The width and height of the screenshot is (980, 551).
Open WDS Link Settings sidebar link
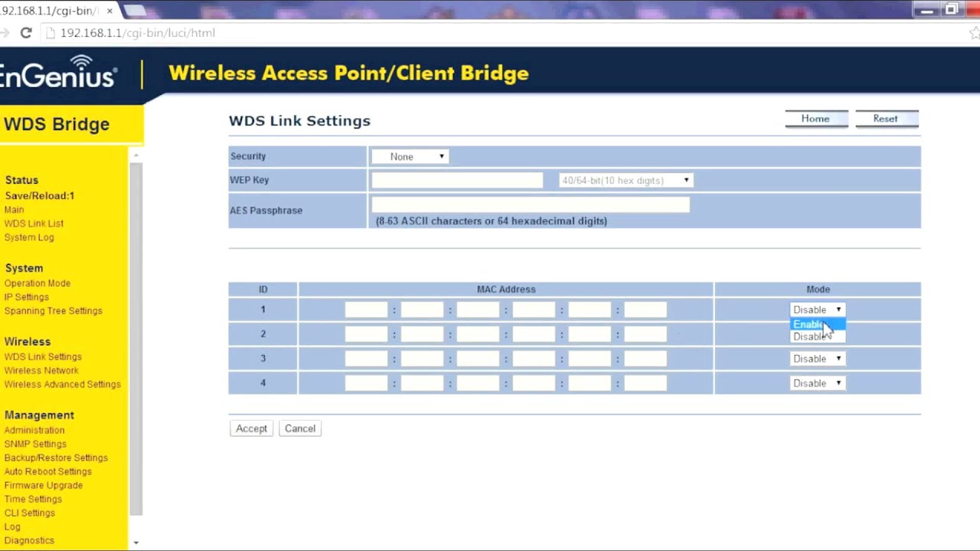point(43,357)
